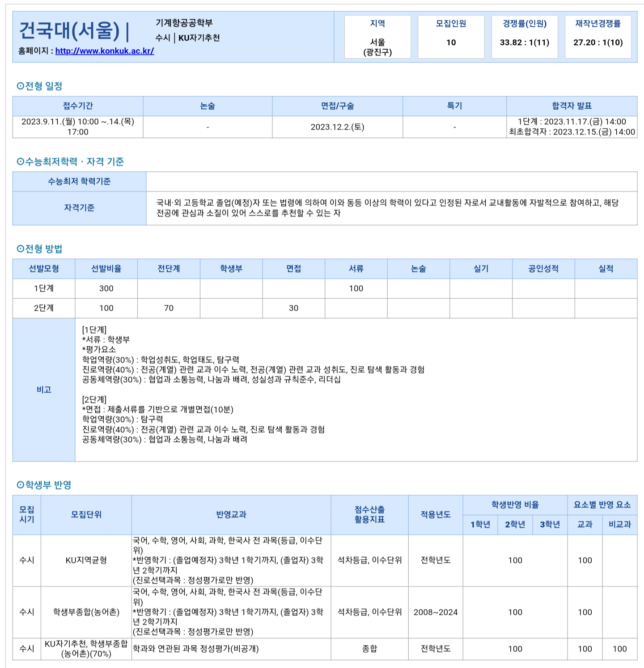644x668 pixels.
Task: Select the 학생반영 비율 group header
Action: [515, 505]
